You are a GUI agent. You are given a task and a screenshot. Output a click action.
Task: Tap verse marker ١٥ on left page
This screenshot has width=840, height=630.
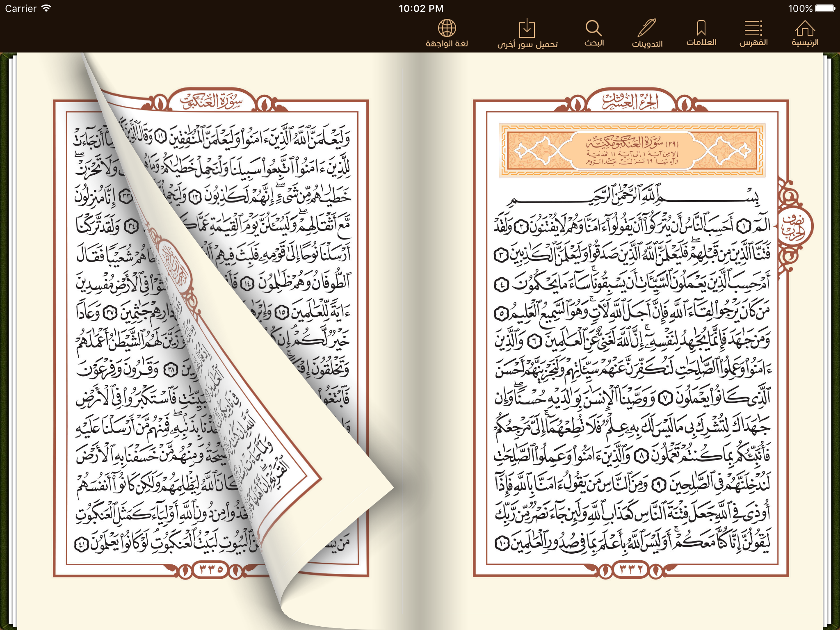(282, 313)
